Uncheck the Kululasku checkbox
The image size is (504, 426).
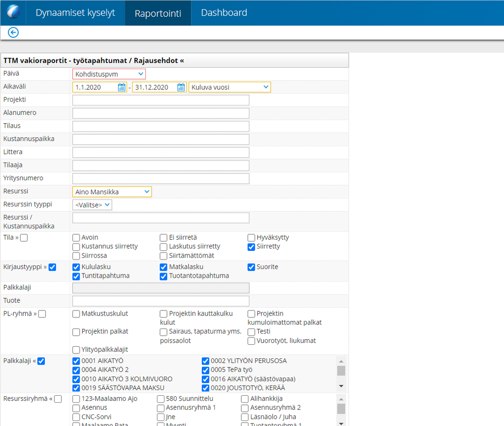[76, 267]
